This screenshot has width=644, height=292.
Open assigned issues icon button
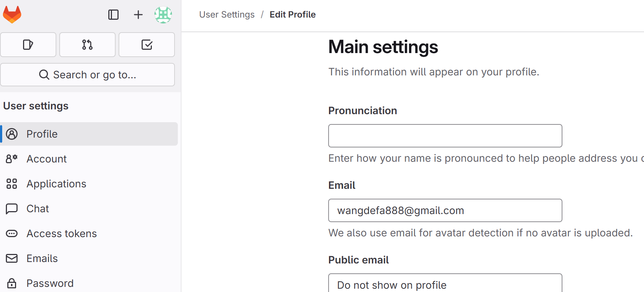pyautogui.click(x=28, y=45)
